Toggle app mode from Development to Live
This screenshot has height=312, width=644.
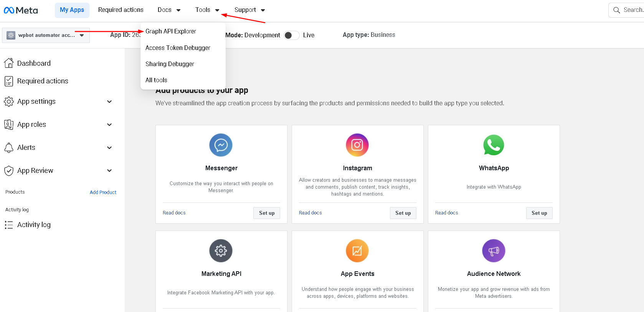(291, 35)
